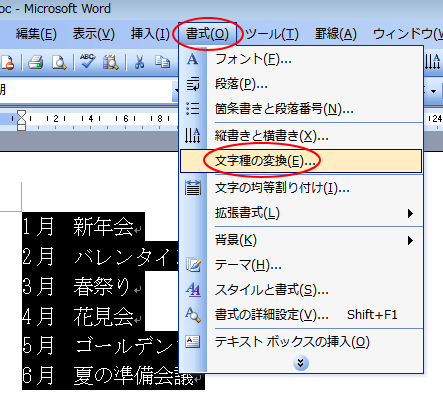Image resolution: width=443 pixels, height=402 pixels.
Task: Click the line starting with '5月 ゴールデン'
Action: click(x=100, y=346)
